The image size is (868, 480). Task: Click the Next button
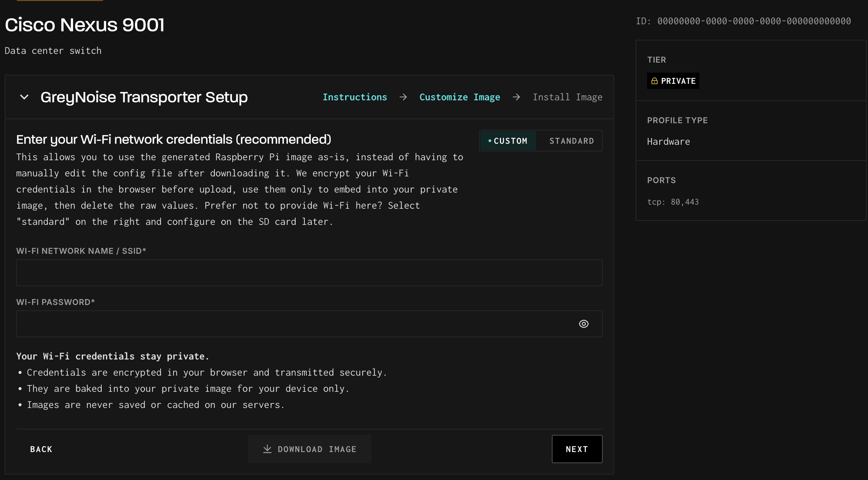coord(577,449)
